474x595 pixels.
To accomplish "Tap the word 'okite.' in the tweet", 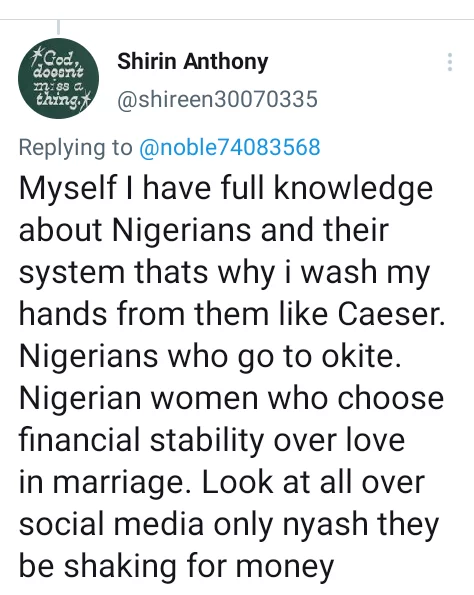I will (x=361, y=356).
